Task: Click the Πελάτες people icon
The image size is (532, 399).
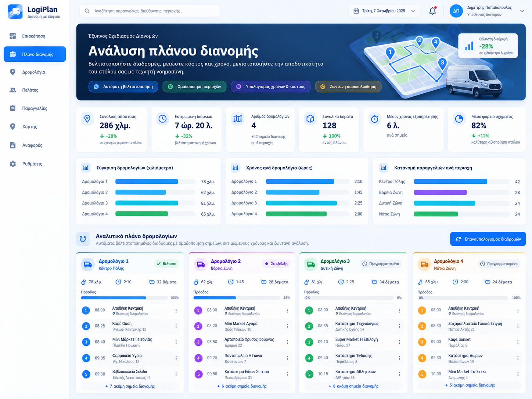Action: click(13, 90)
